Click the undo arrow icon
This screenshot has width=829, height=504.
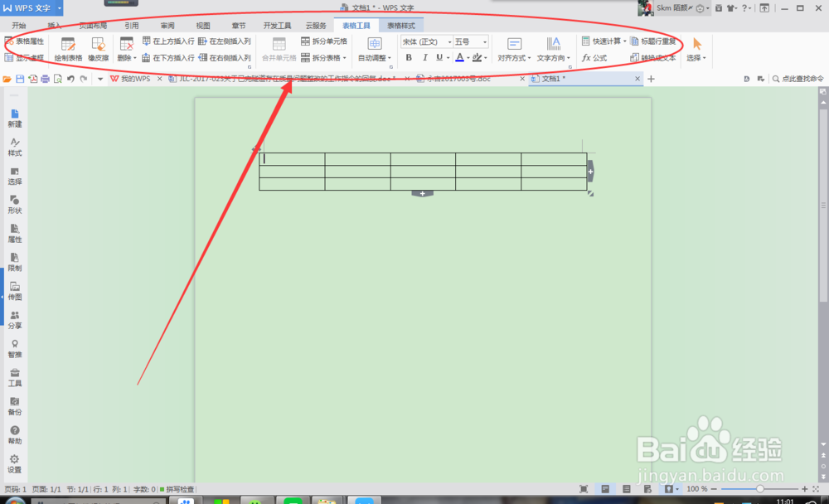[x=70, y=79]
